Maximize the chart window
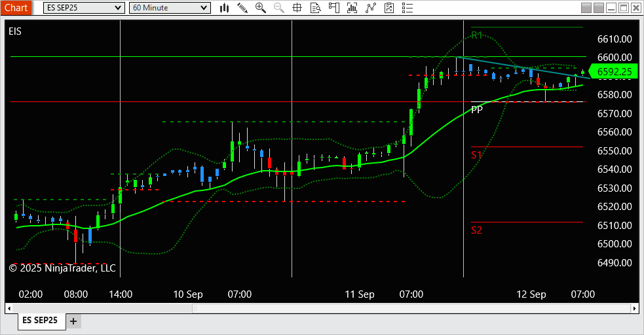Screen dimensions: 644x335 (624, 8)
